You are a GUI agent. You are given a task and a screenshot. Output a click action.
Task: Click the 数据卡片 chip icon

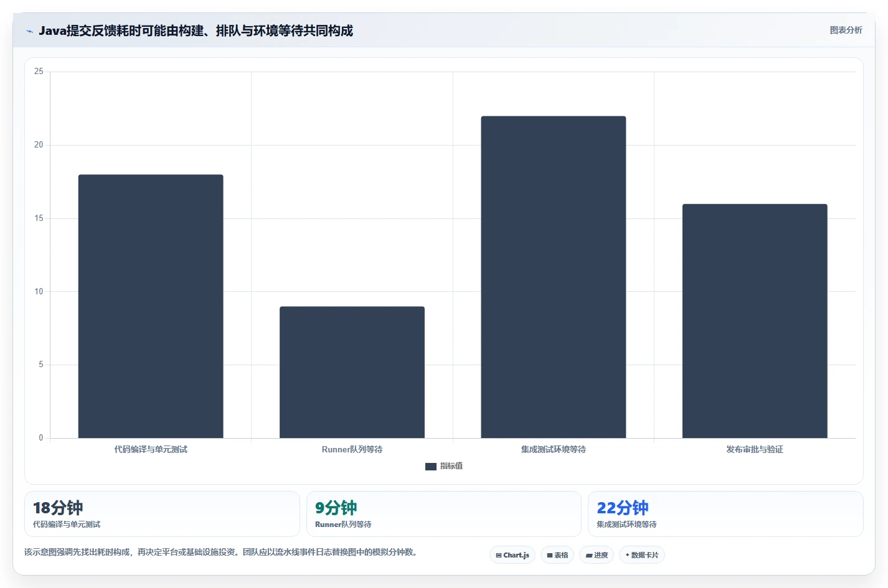click(x=627, y=555)
